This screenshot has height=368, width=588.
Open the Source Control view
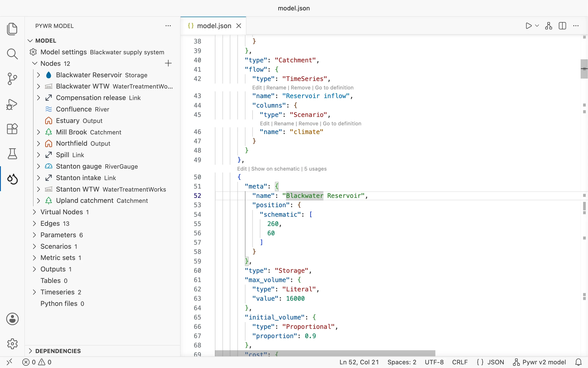tap(12, 79)
